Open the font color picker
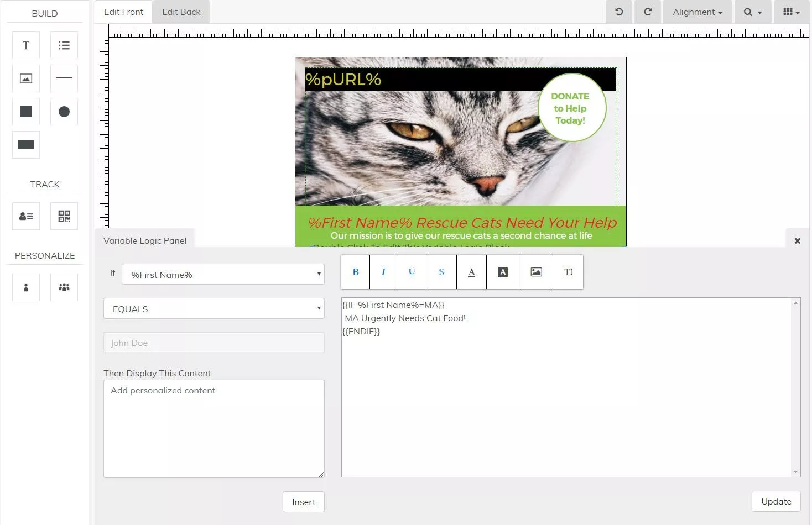This screenshot has width=812, height=525. (x=471, y=272)
